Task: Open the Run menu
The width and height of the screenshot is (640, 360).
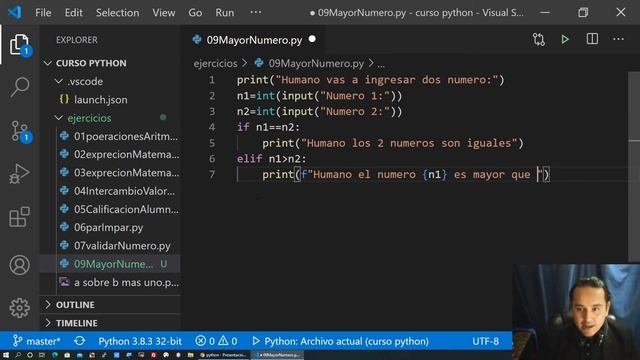Action: click(225, 13)
